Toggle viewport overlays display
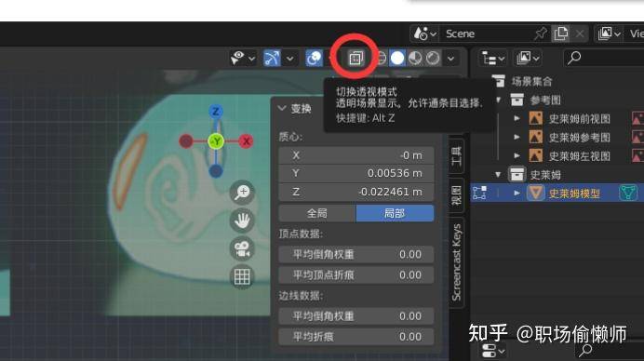The width and height of the screenshot is (644, 361). point(315,58)
